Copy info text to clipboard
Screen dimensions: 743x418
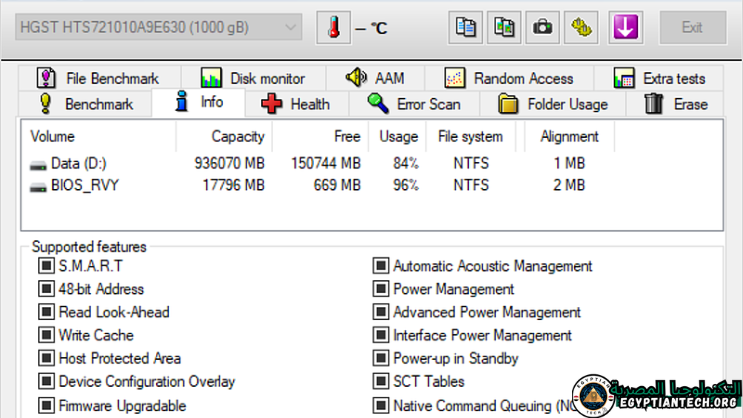466,27
